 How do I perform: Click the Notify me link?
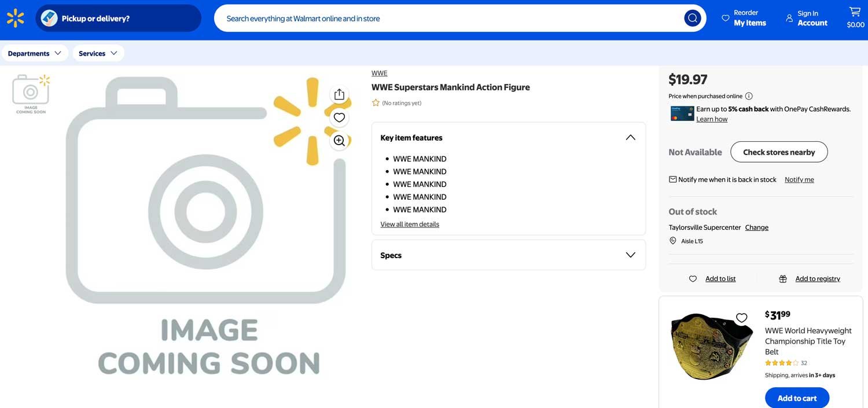pos(799,180)
